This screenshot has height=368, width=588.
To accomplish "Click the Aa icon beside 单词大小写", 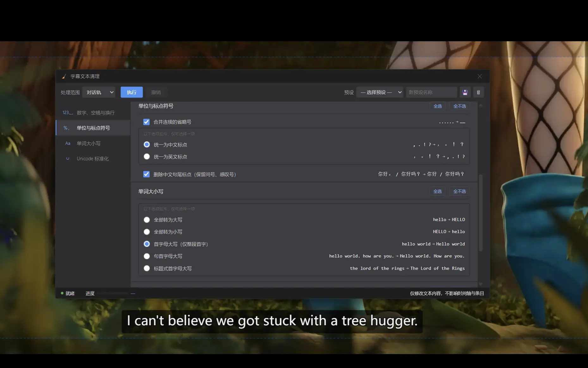I will click(68, 143).
